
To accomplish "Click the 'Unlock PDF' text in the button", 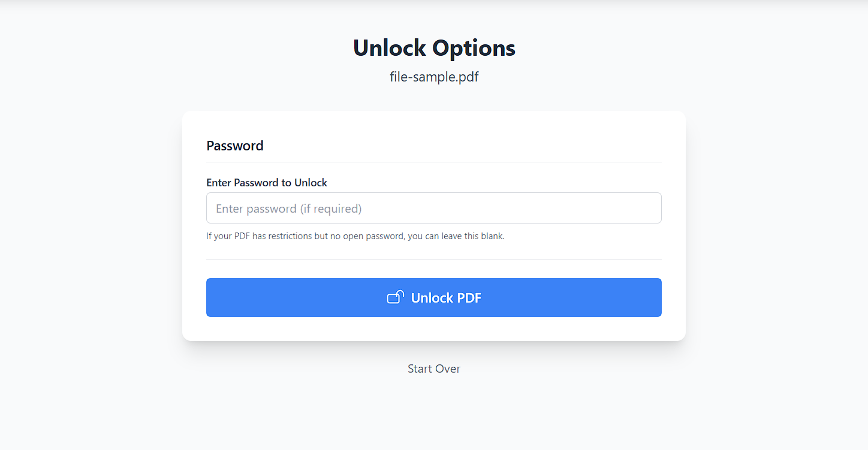I will click(446, 298).
